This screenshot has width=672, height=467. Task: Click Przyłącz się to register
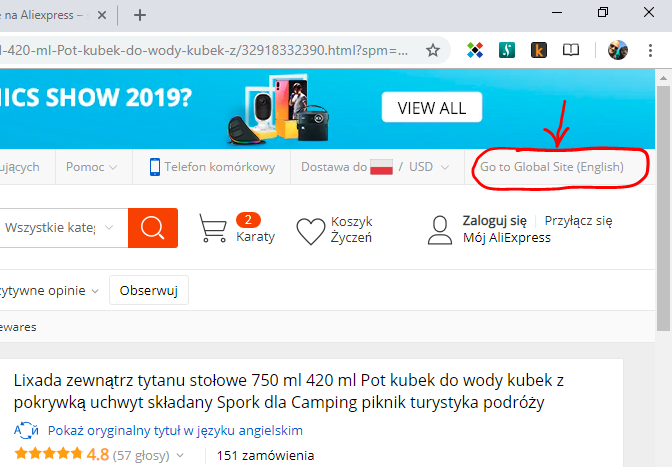pos(579,221)
